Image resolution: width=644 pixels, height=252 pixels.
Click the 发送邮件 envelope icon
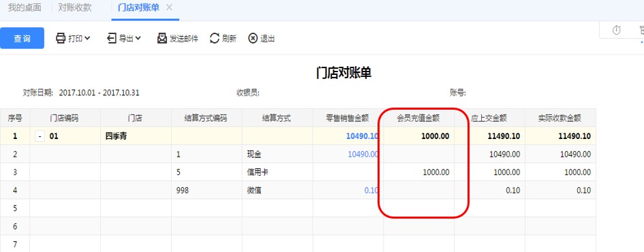pyautogui.click(x=162, y=39)
